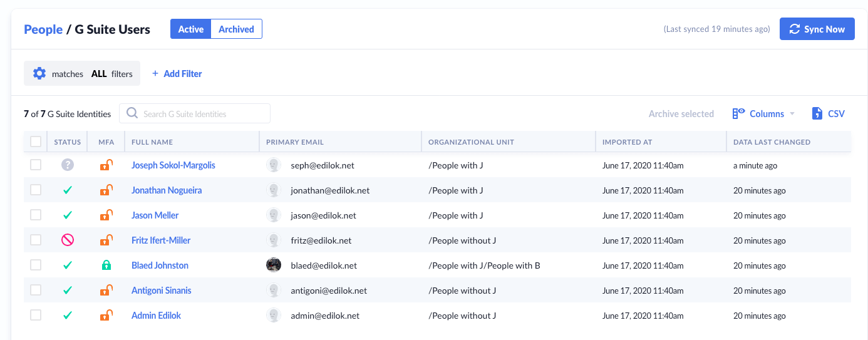Sort by the Imported At column header

click(x=627, y=142)
